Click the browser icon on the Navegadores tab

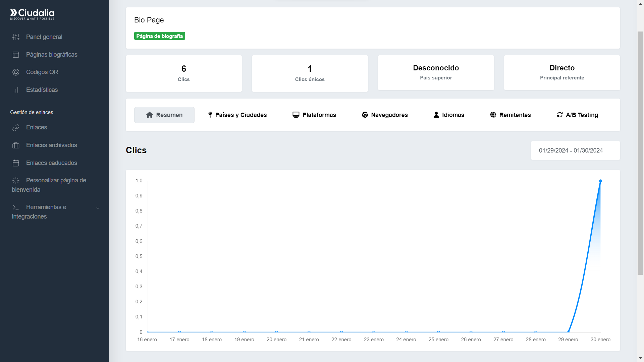point(365,115)
